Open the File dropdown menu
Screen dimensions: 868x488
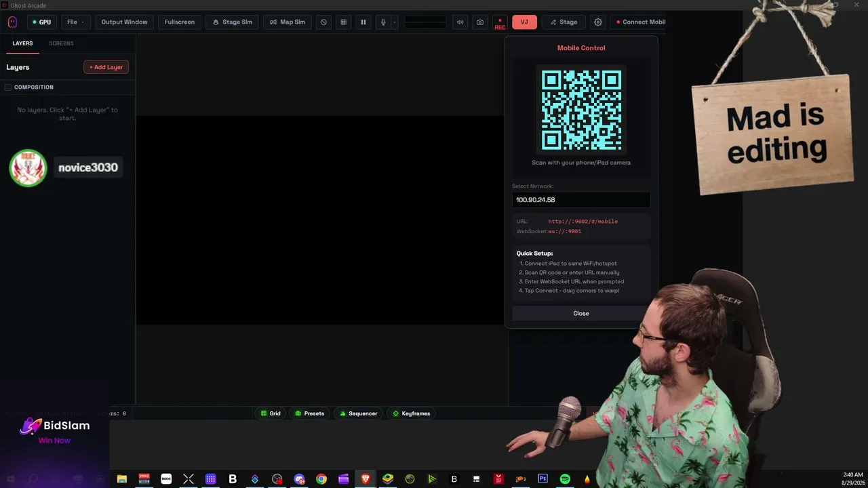(76, 22)
